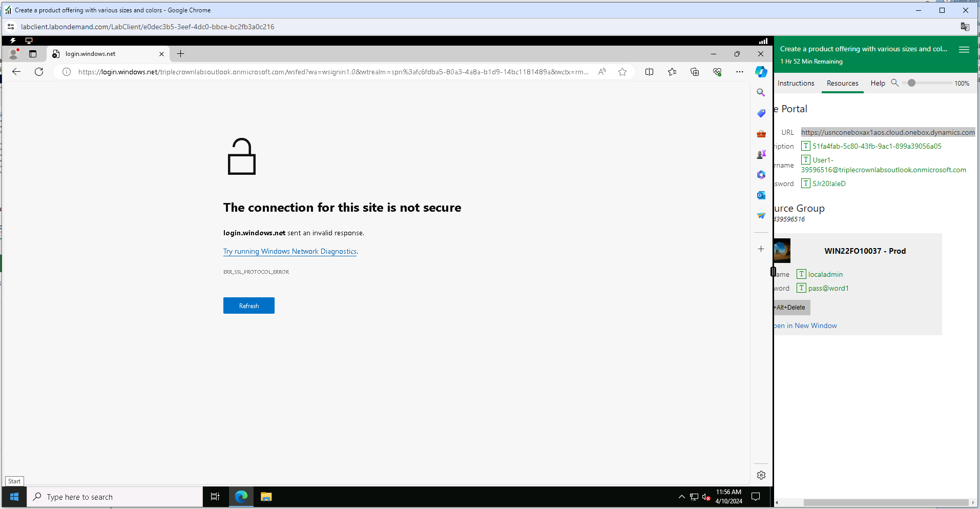Try running Windows Network Diagnostics link
This screenshot has height=509, width=980.
coord(290,251)
